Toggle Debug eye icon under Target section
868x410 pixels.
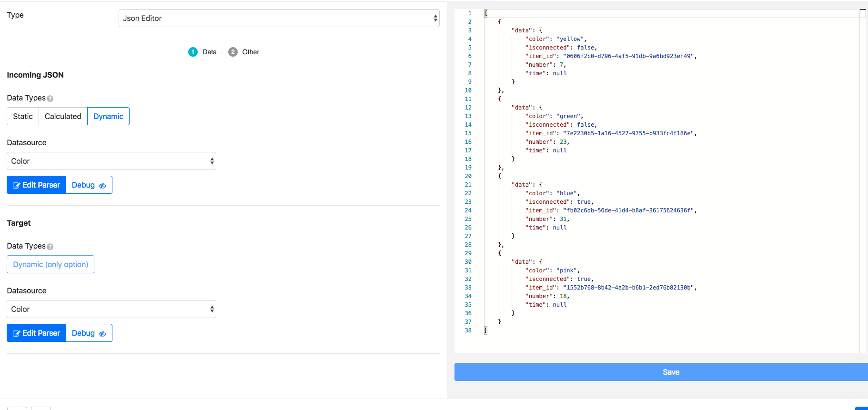pos(102,334)
